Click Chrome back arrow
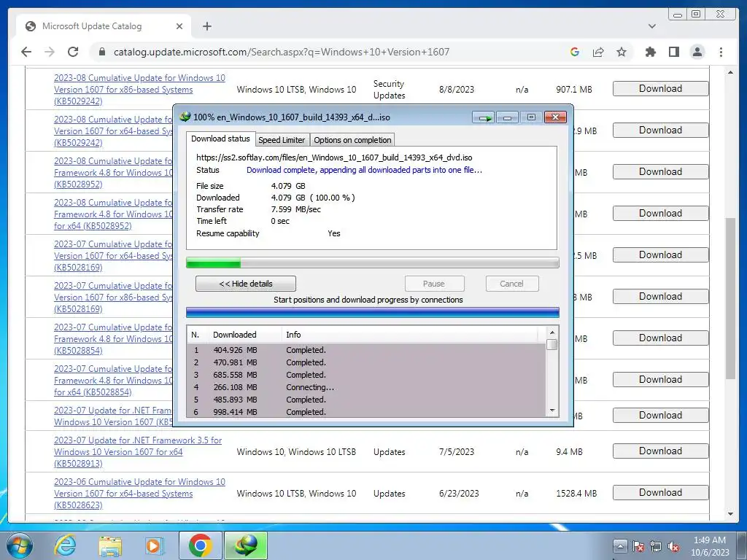Screen dimensions: 747x560 point(26,52)
